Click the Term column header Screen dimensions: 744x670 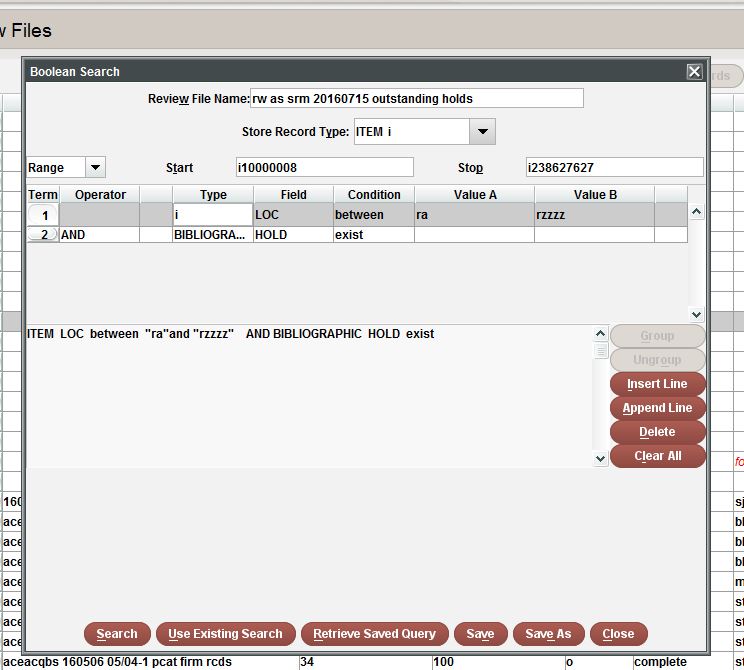click(43, 195)
